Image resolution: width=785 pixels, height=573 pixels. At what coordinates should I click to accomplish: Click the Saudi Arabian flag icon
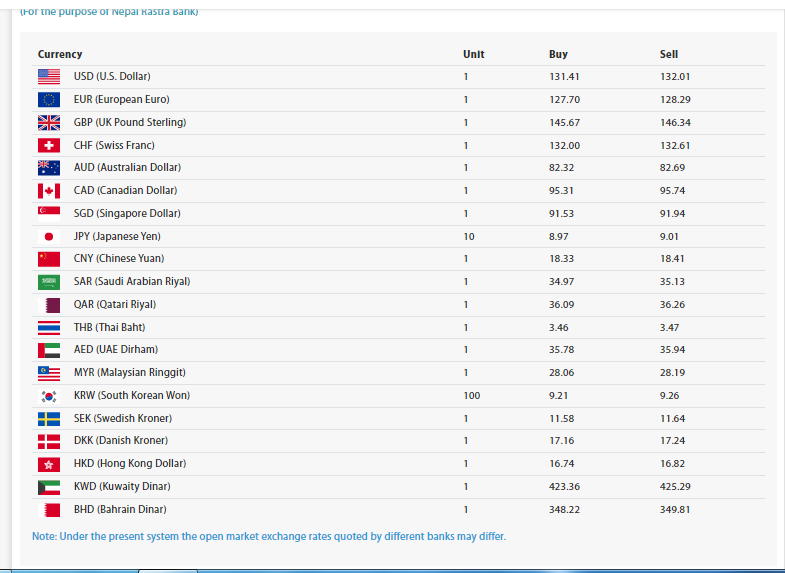[49, 282]
